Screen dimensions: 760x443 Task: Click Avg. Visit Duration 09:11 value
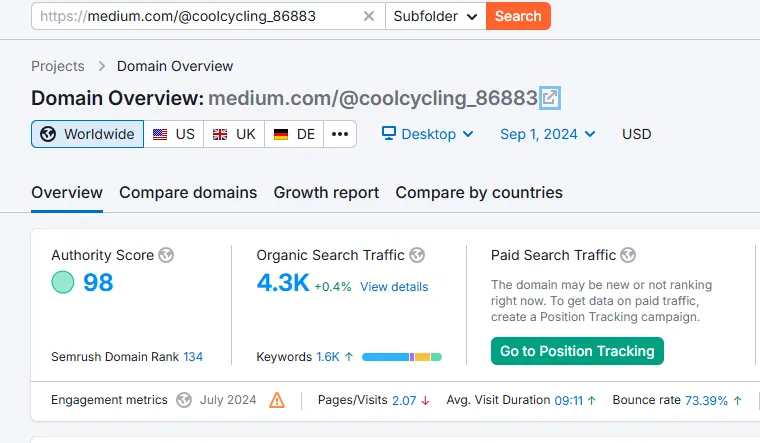(569, 400)
